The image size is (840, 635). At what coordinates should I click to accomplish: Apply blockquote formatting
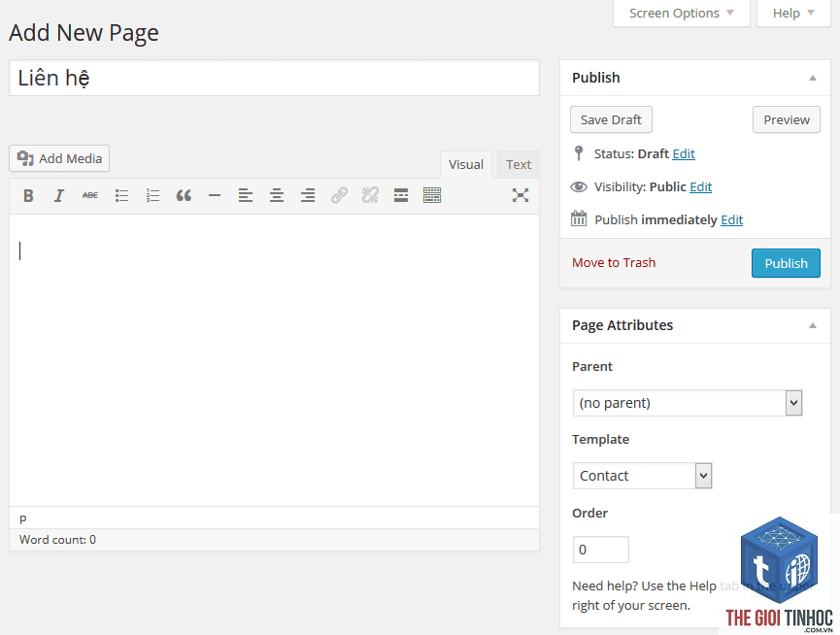[x=184, y=195]
